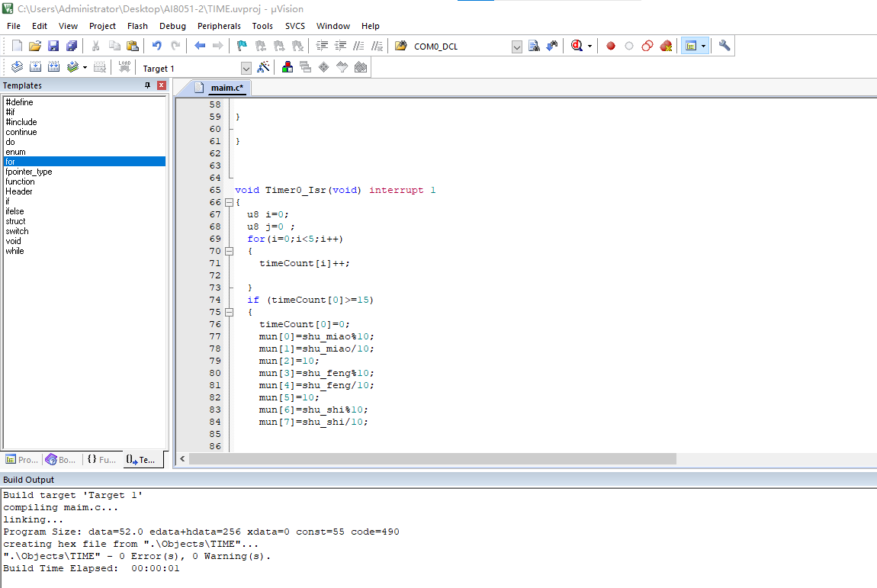Screen dimensions: 877x588
Task: Click the editor horizontal scrollbar thumb
Action: tap(432, 459)
